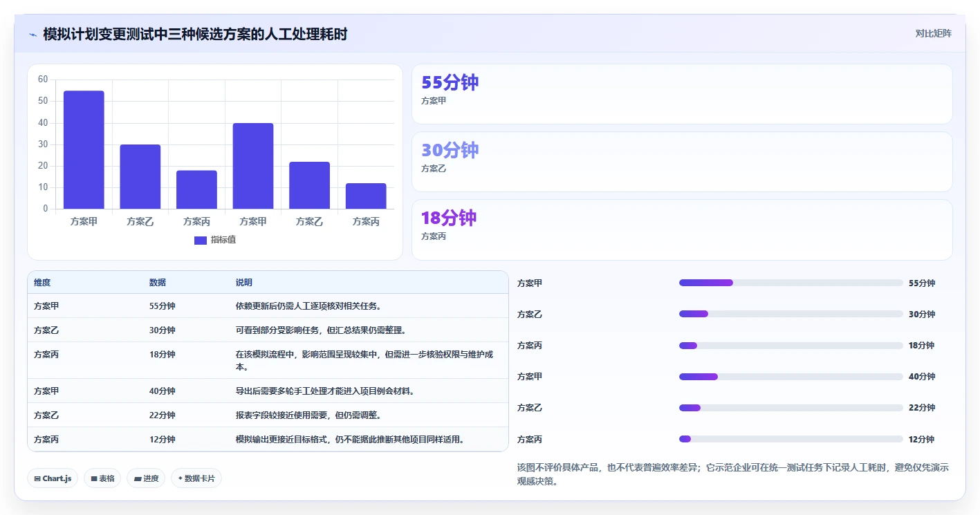Click the 18分钟 progress bar for 方案丙
Image resolution: width=980 pixels, height=515 pixels.
(x=791, y=346)
